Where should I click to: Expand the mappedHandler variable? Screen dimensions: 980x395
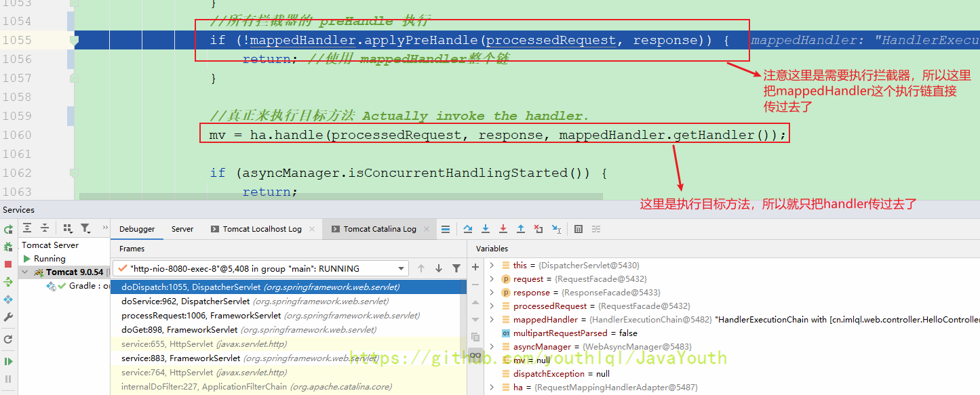492,320
